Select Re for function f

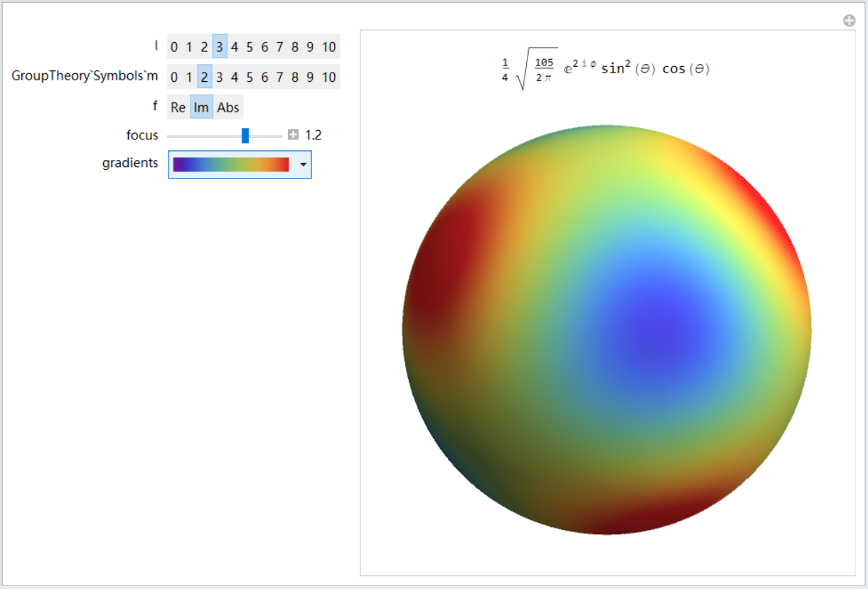pos(178,107)
